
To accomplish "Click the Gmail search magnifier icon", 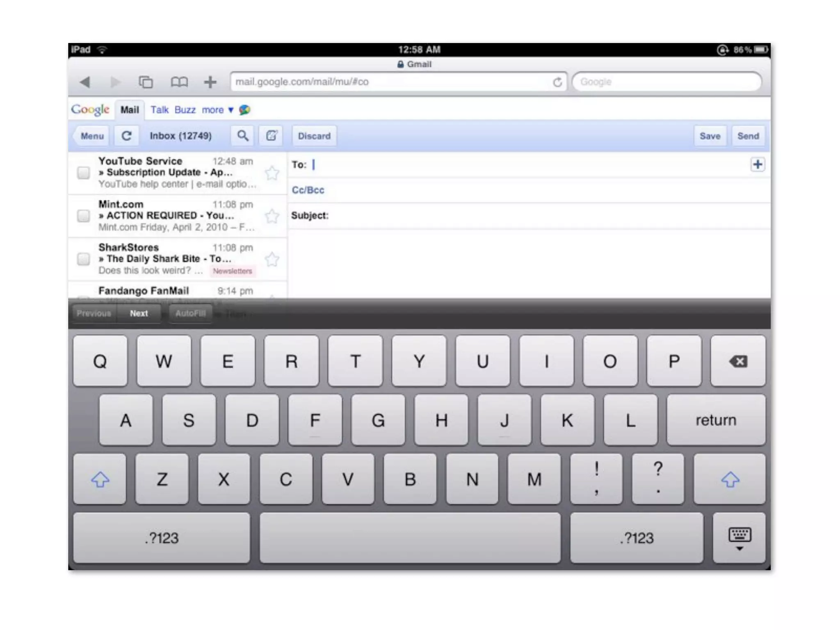I will [242, 136].
